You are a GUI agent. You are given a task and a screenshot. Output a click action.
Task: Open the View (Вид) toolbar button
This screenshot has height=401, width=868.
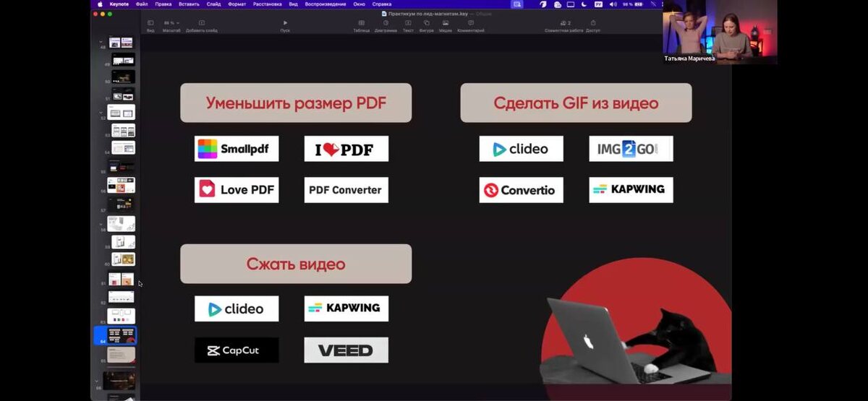coord(150,26)
